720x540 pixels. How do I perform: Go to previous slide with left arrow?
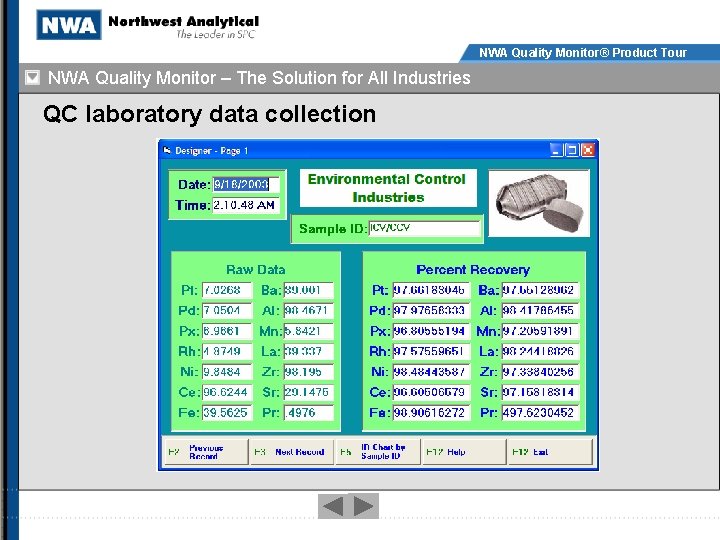pos(333,506)
